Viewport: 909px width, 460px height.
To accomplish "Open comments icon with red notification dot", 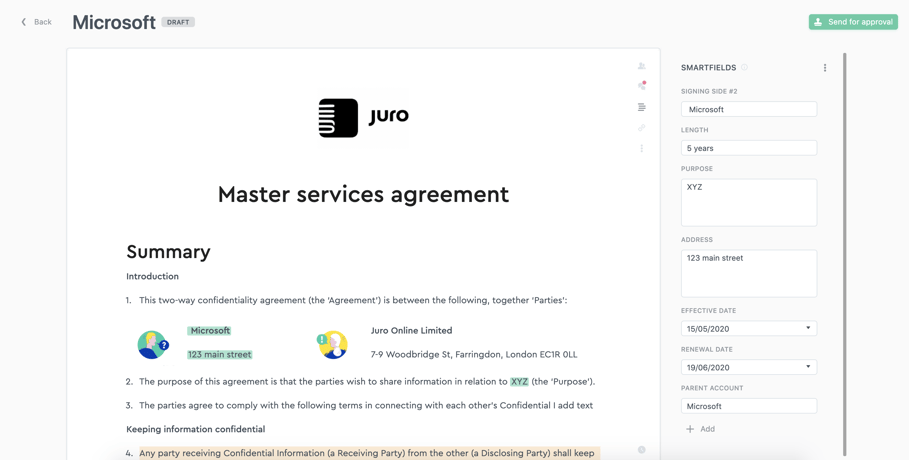I will [x=642, y=86].
